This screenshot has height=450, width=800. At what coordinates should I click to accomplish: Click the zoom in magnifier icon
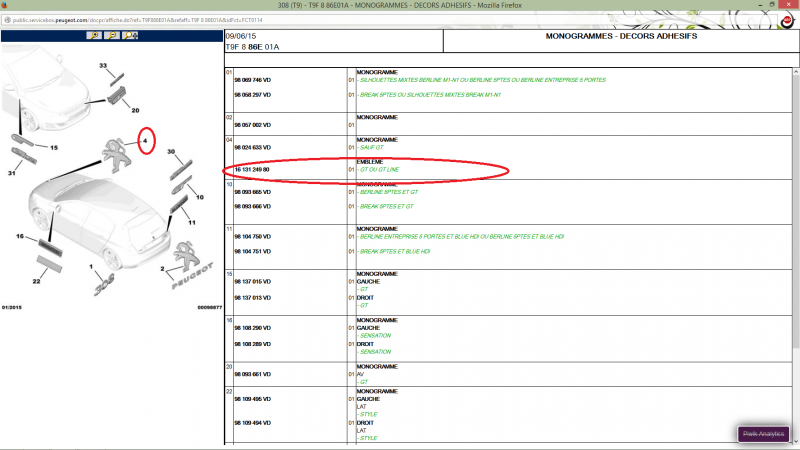click(x=93, y=35)
